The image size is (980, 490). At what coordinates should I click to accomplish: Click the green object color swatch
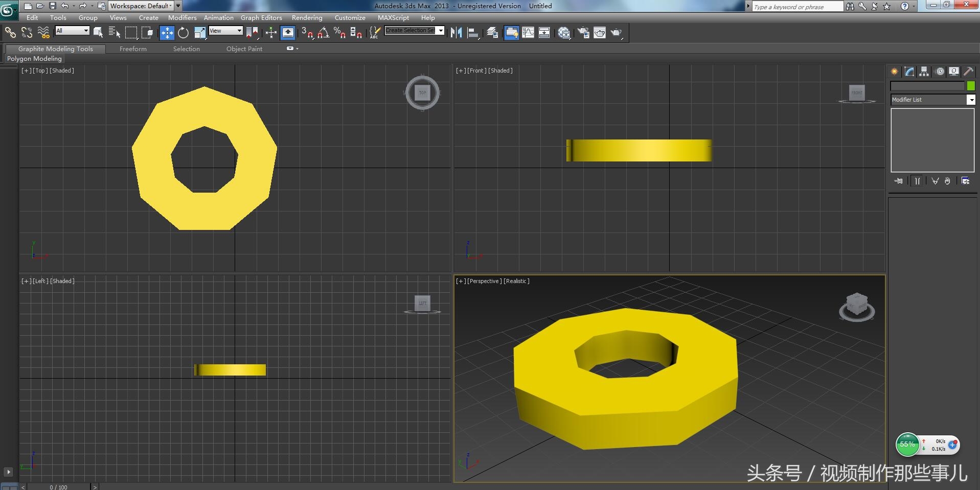click(971, 86)
